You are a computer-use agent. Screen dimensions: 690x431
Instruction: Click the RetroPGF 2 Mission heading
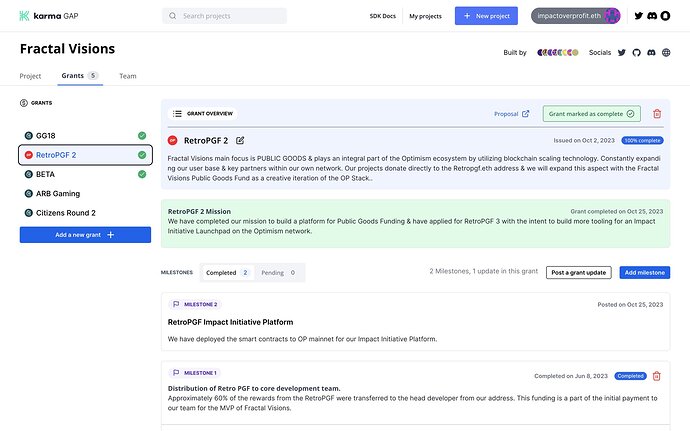(199, 211)
